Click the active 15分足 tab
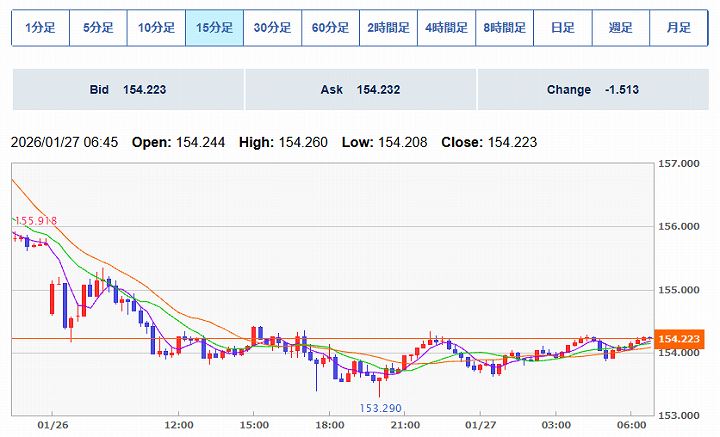This screenshot has height=437, width=720. point(214,28)
